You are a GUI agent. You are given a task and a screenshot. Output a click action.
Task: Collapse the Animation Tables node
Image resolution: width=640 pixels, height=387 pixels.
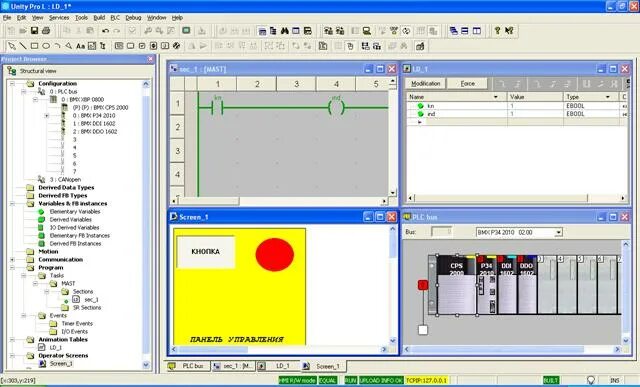pos(12,339)
